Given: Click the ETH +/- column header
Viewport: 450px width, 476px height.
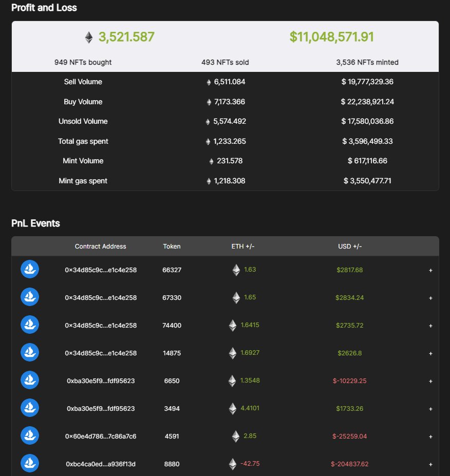Looking at the screenshot, I should [243, 246].
